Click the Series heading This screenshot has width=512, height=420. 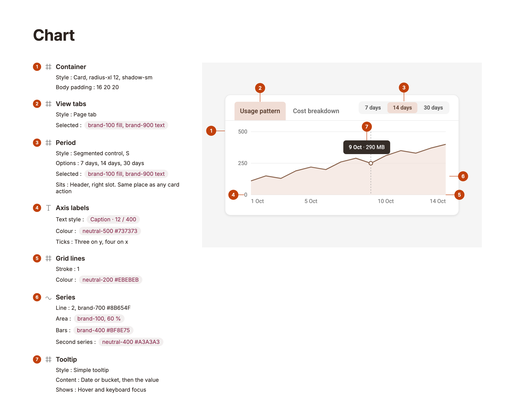click(x=65, y=297)
